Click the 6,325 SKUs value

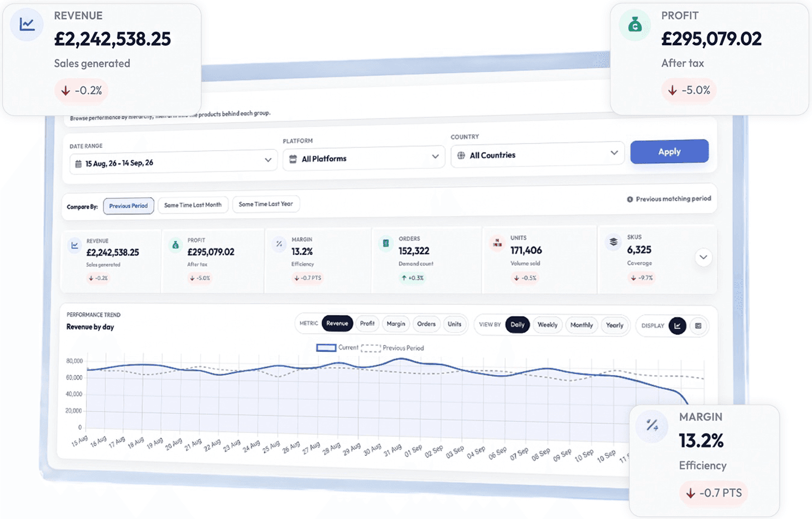tap(639, 250)
